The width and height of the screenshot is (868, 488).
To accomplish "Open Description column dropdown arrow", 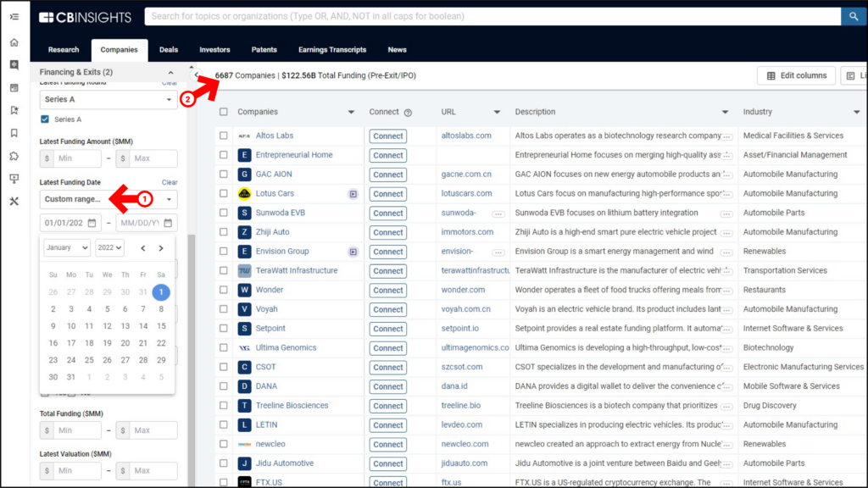I will tap(725, 113).
